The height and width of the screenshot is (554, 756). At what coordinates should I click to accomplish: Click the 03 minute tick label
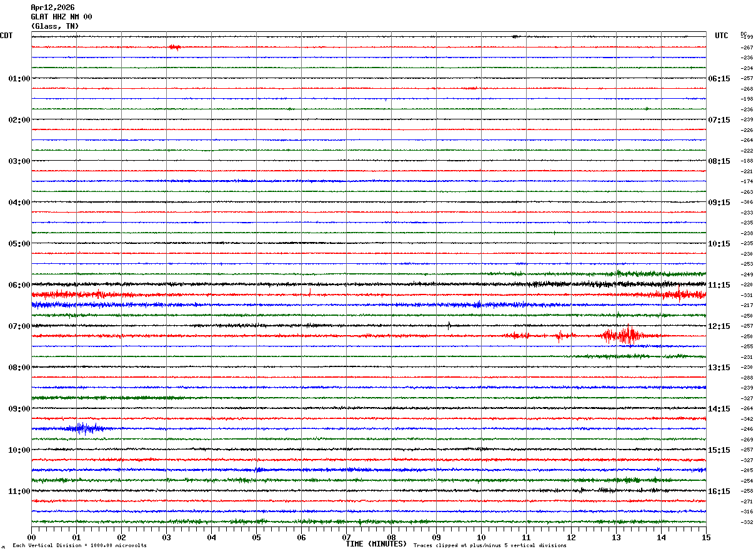tap(166, 537)
